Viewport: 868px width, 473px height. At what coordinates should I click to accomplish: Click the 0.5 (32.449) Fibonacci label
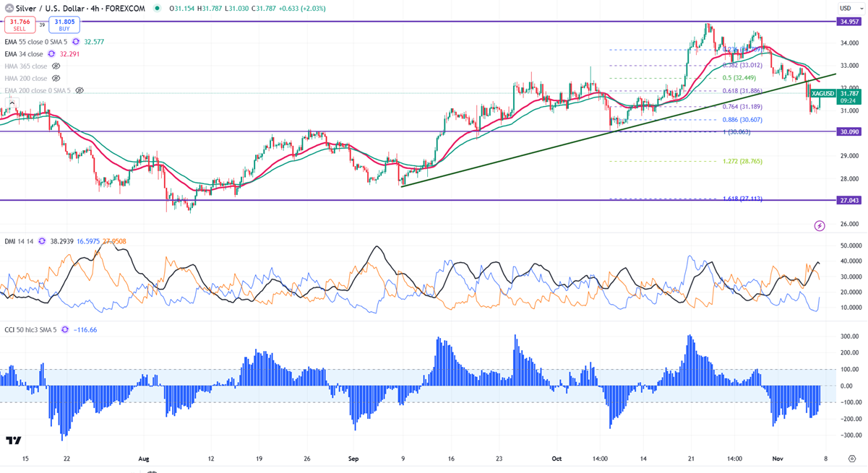click(741, 78)
